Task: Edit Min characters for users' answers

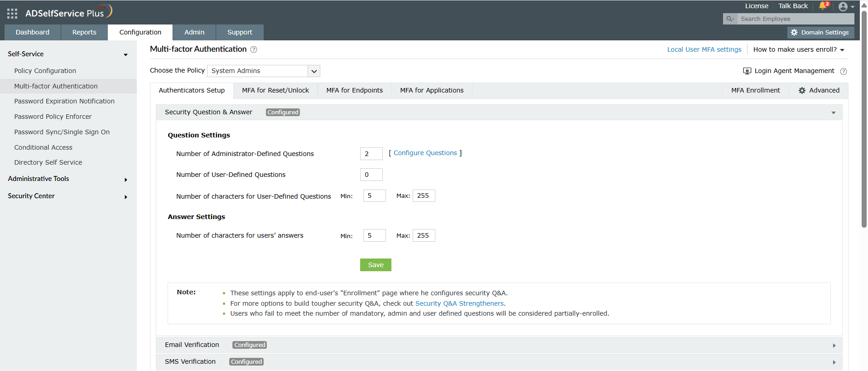Action: point(375,235)
